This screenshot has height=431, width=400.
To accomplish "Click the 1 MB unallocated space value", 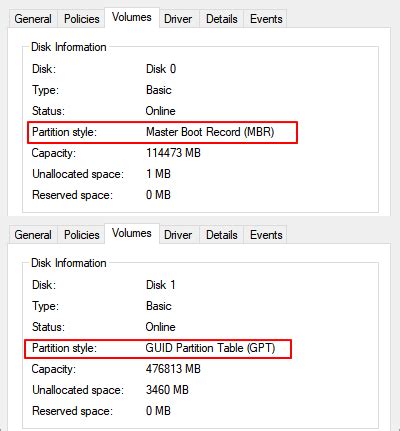I will pyautogui.click(x=158, y=174).
